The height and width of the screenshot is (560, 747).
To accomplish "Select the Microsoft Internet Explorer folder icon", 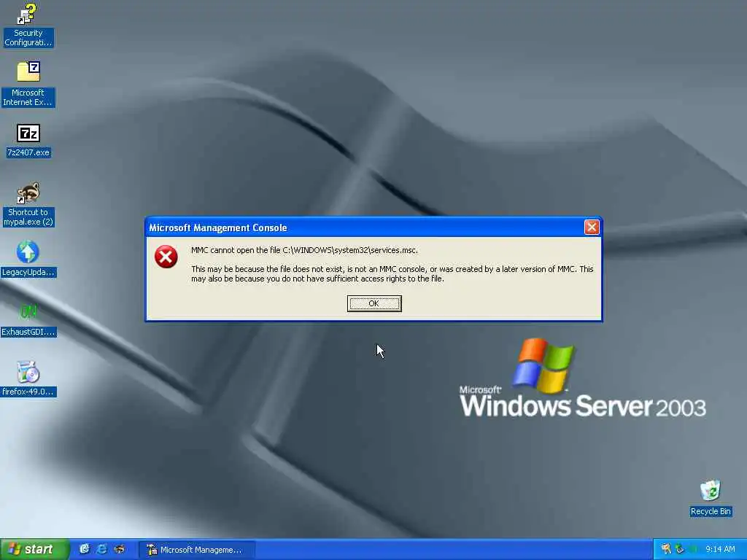I will pos(28,84).
